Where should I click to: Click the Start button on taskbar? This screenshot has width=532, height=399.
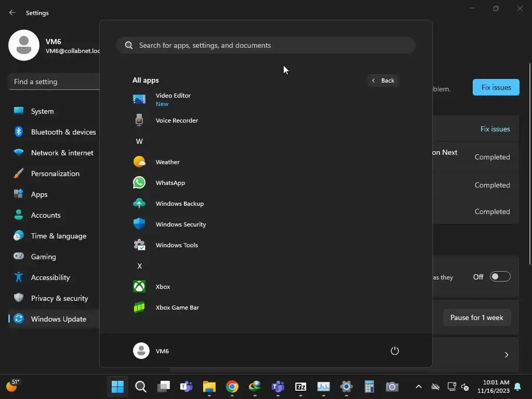click(x=118, y=387)
